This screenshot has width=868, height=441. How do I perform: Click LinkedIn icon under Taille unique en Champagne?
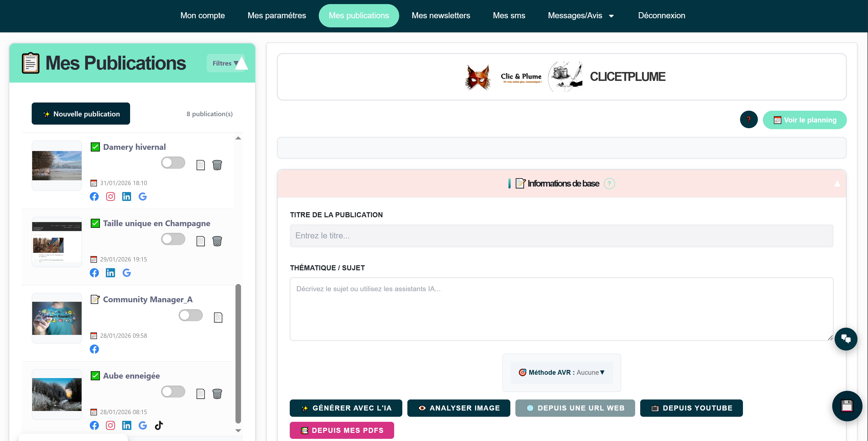110,273
